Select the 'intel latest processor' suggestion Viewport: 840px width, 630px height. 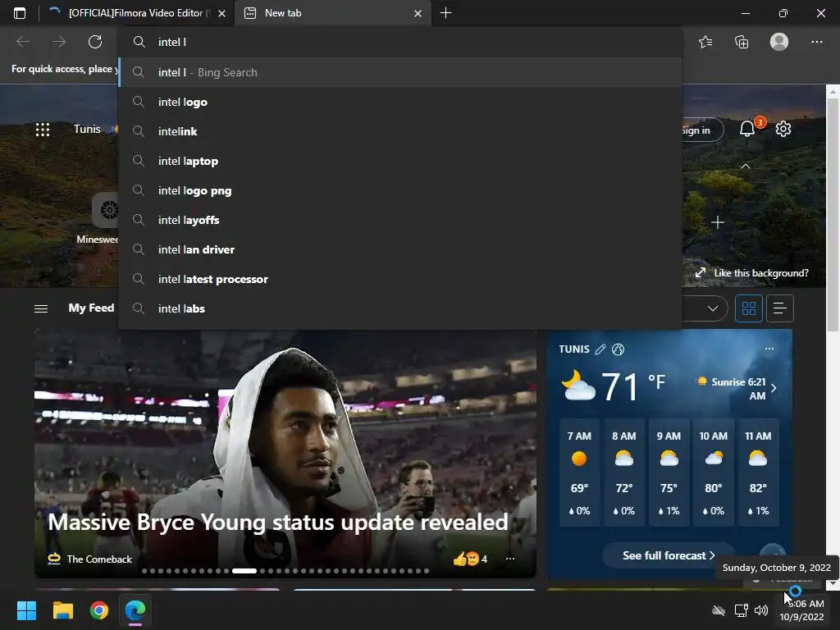[x=400, y=279]
